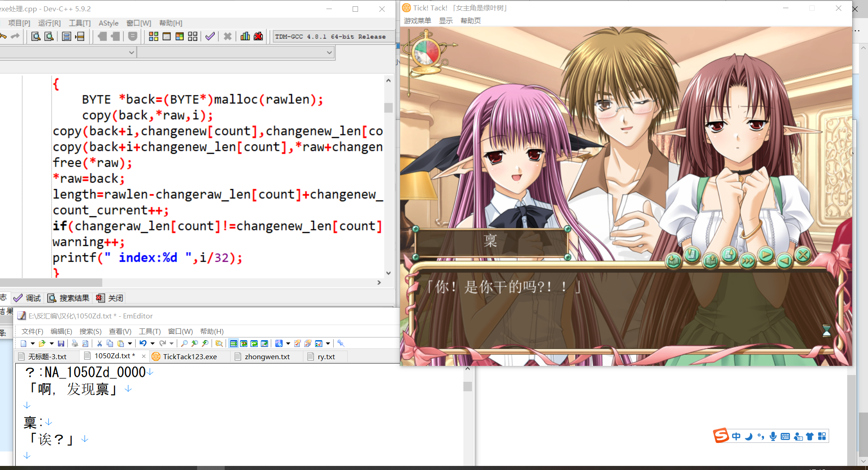This screenshot has height=470, width=868.
Task: Toggle Sogou half/full width moon icon
Action: (749, 437)
